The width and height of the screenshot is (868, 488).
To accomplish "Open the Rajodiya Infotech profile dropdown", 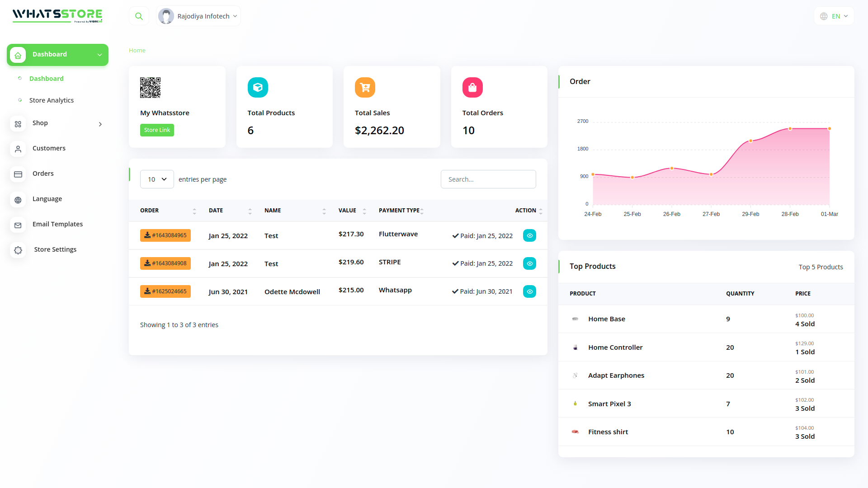I will (198, 16).
